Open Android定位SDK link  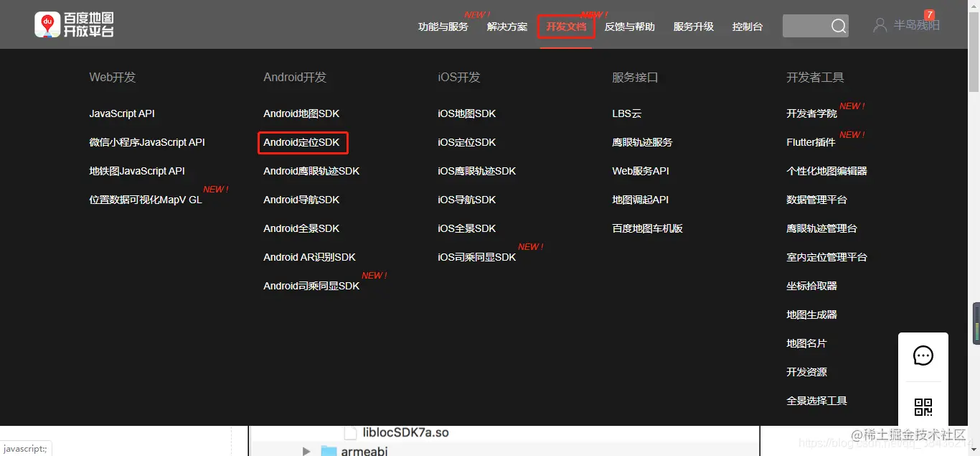coord(301,142)
